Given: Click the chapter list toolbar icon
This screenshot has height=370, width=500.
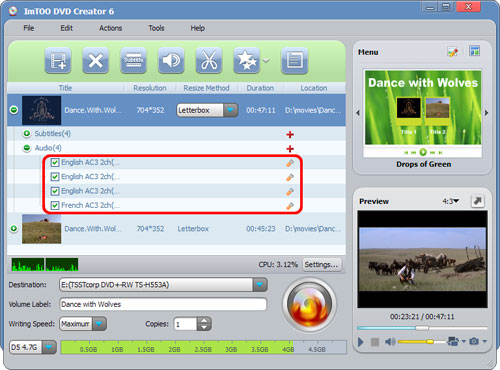Looking at the screenshot, I should (x=295, y=61).
